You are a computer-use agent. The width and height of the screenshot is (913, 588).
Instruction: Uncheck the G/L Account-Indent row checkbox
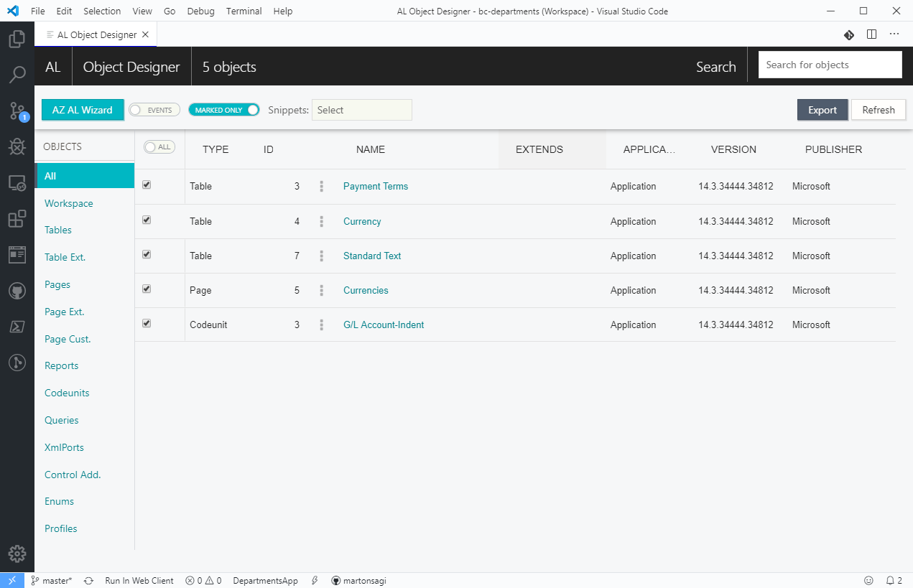point(147,324)
